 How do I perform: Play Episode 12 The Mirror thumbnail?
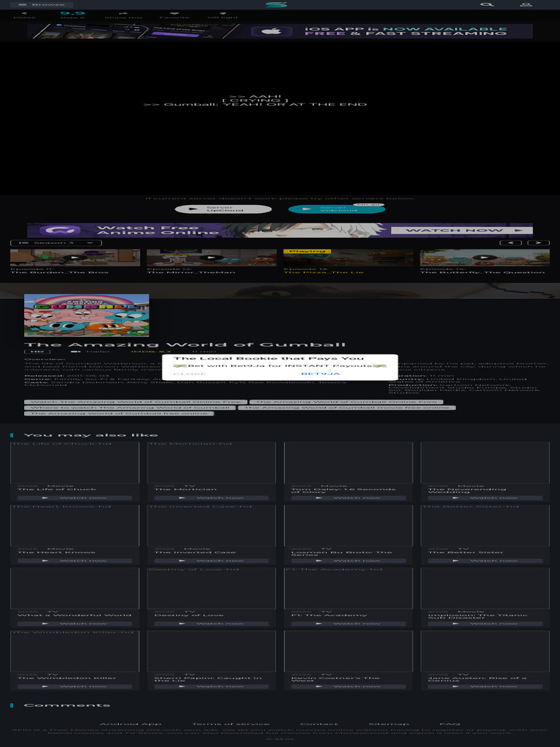pos(211,258)
